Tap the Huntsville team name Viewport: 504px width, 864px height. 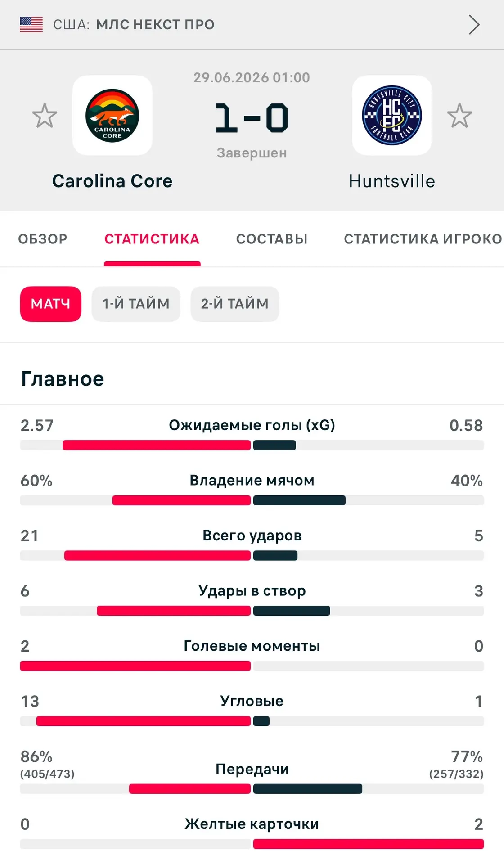click(x=392, y=181)
